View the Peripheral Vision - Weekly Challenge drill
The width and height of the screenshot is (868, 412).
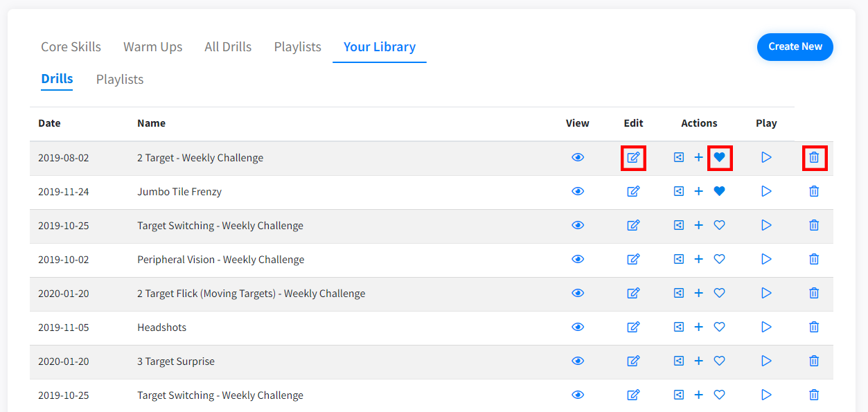[x=578, y=259]
